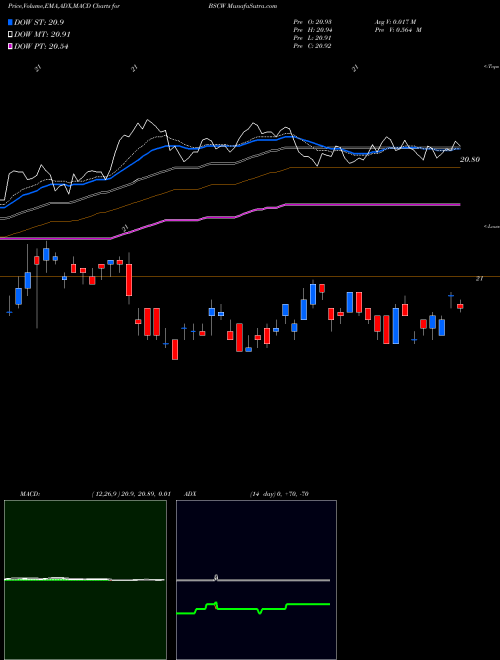Click the 'Pre V: 0.364 M' value
Image resolution: width=500 pixels, height=660 pixels.
click(398, 30)
